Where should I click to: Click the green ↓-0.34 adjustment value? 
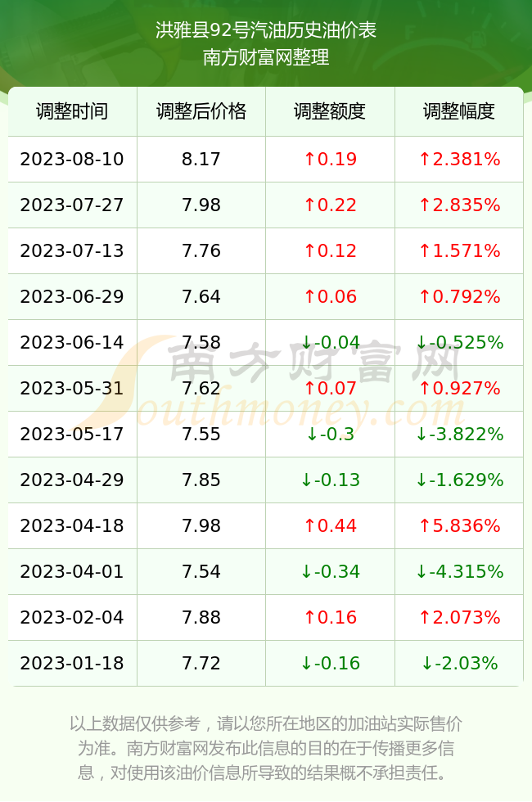click(x=330, y=571)
